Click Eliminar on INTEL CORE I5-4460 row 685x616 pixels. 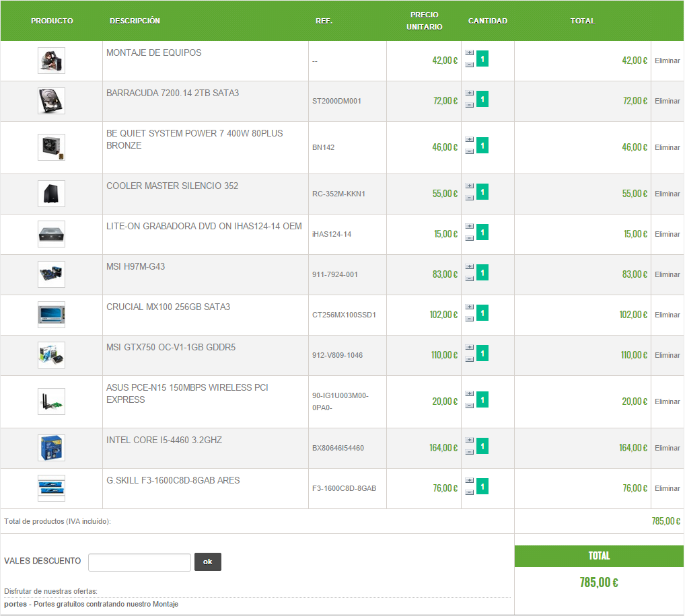click(x=667, y=448)
